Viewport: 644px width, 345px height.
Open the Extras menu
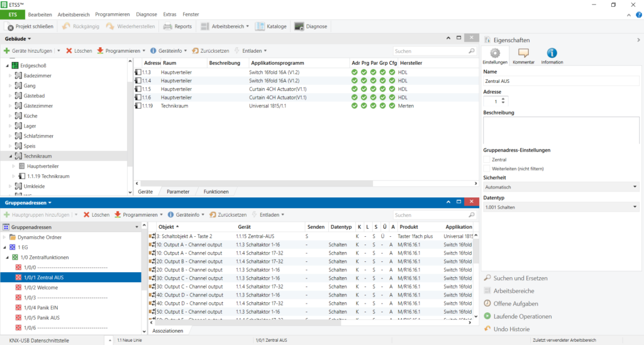[x=170, y=14]
